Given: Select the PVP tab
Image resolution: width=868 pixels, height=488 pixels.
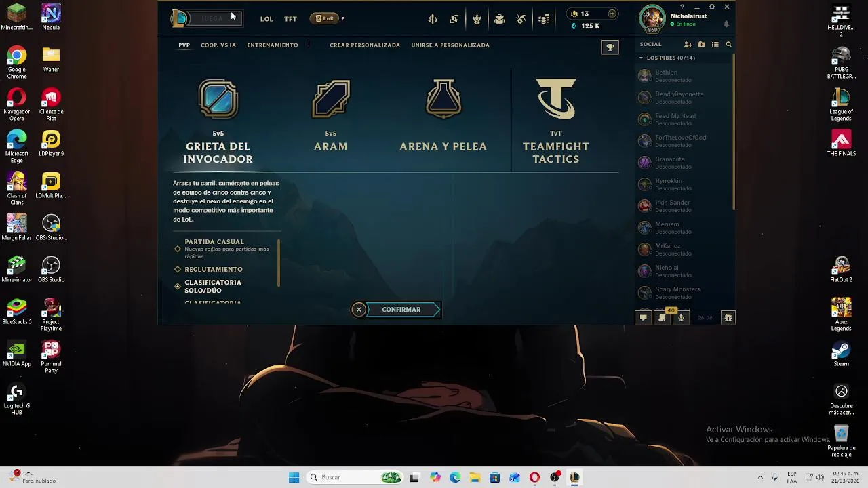Looking at the screenshot, I should click(184, 45).
